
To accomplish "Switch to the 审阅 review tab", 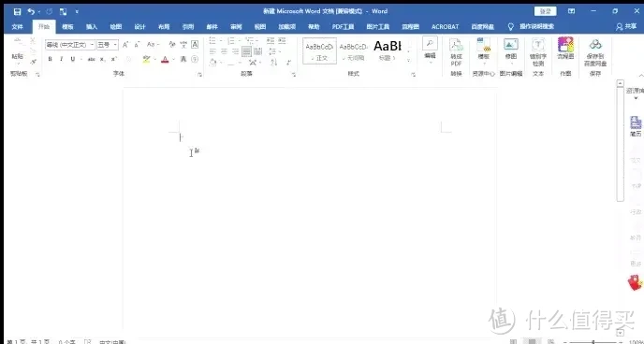I will coord(236,27).
